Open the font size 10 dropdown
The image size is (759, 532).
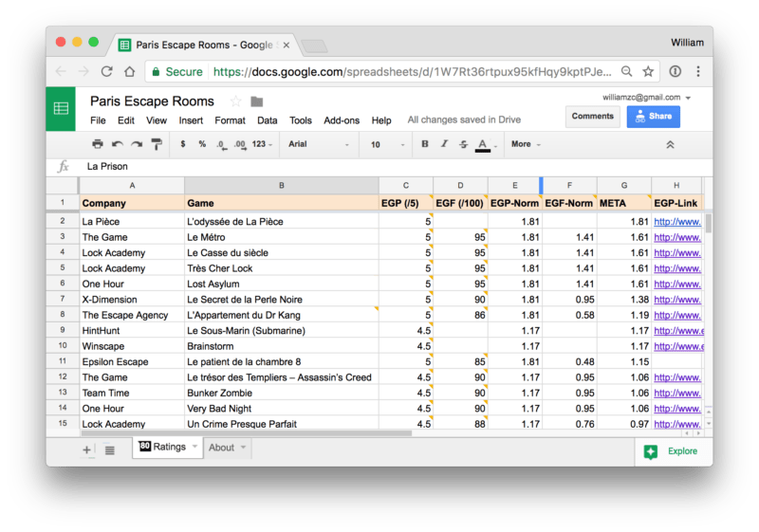[387, 144]
